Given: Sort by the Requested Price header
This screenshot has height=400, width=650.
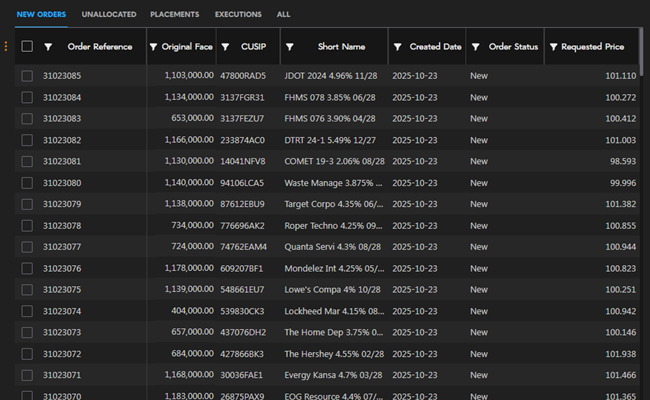Looking at the screenshot, I should [x=593, y=47].
